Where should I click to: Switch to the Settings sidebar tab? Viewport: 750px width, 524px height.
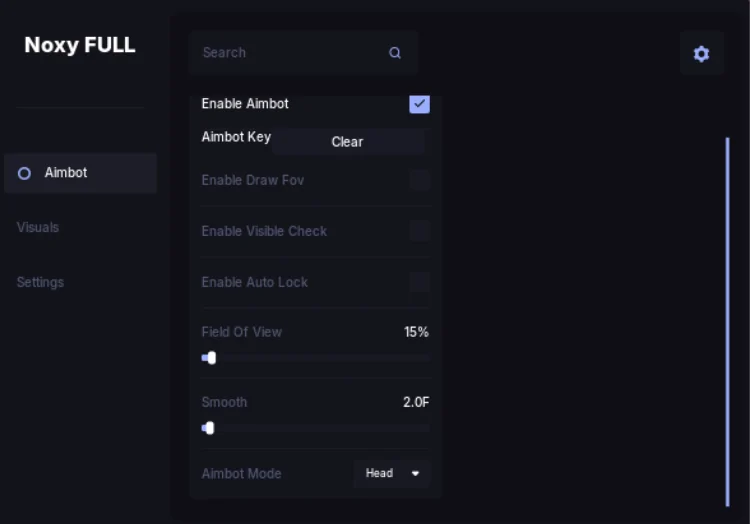40,282
